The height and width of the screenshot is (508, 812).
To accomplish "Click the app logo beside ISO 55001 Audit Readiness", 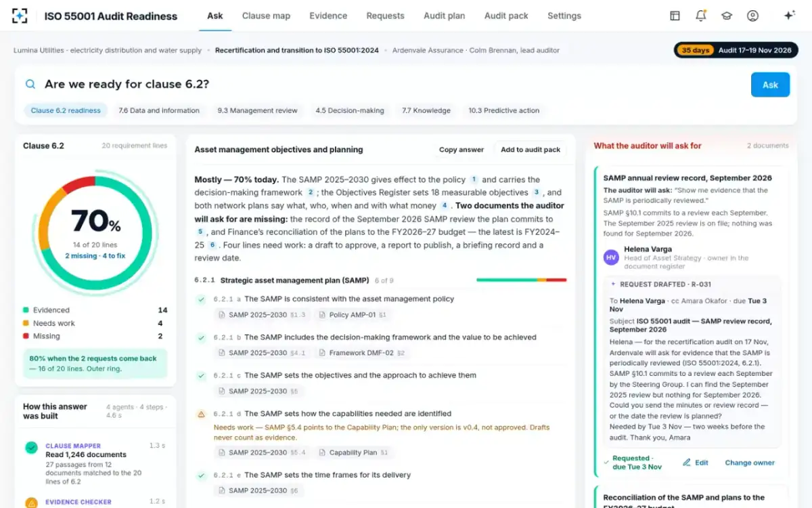I will tap(20, 16).
